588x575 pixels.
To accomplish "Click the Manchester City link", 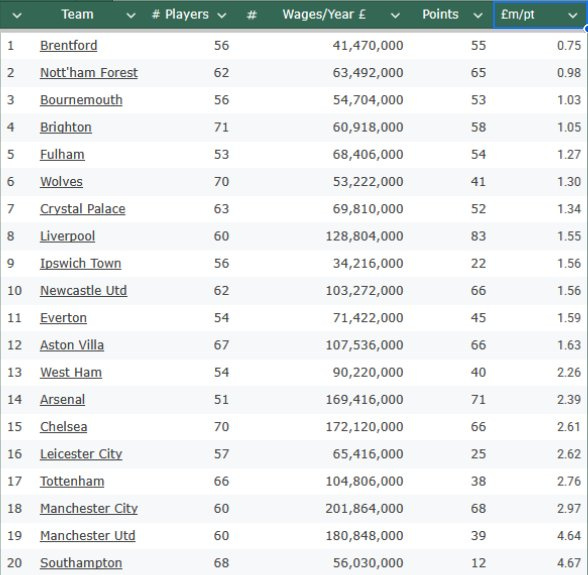I will pos(89,509).
